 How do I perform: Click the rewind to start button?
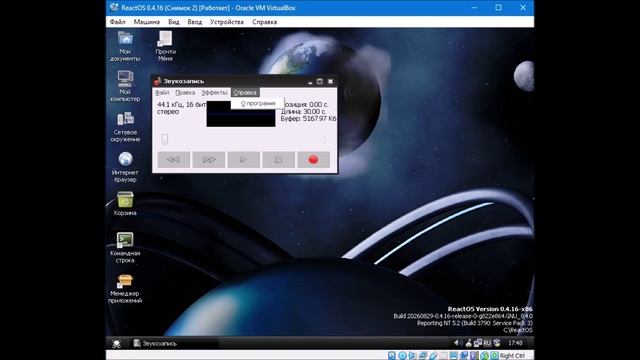click(173, 160)
